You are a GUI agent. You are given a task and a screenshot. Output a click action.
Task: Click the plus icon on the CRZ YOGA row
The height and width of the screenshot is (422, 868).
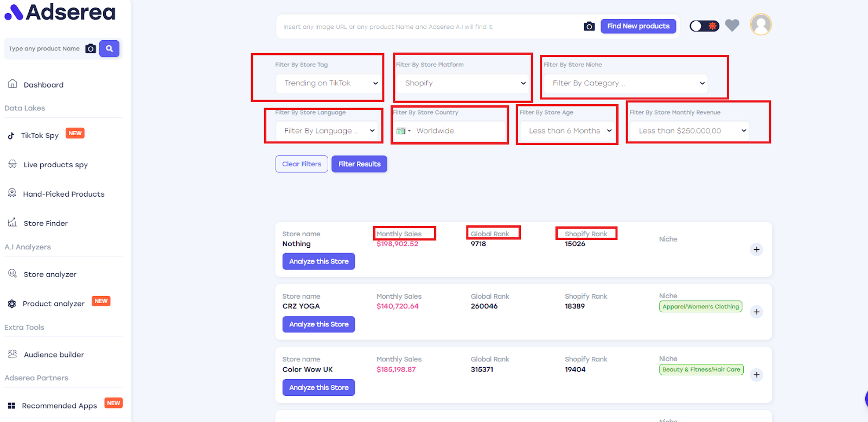point(757,312)
